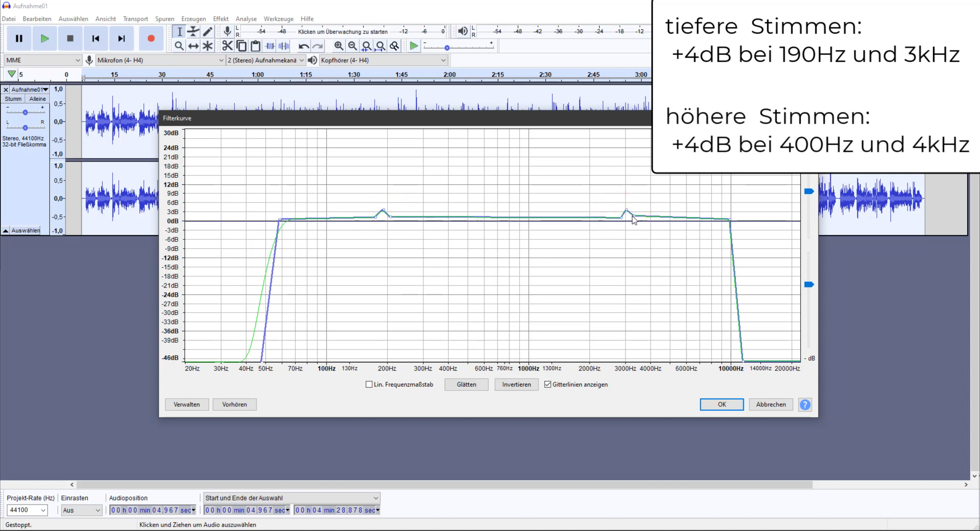This screenshot has height=531, width=980.
Task: Click the track gain slider knob
Action: click(x=25, y=112)
